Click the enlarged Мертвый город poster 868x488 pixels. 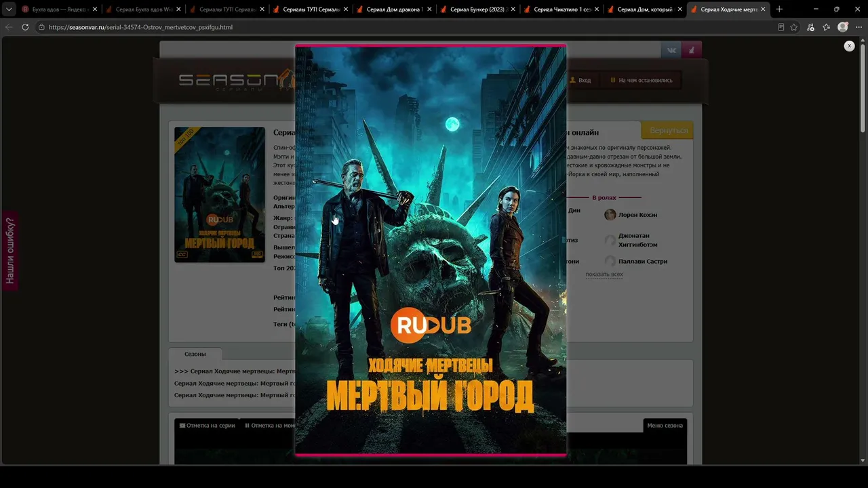point(431,250)
